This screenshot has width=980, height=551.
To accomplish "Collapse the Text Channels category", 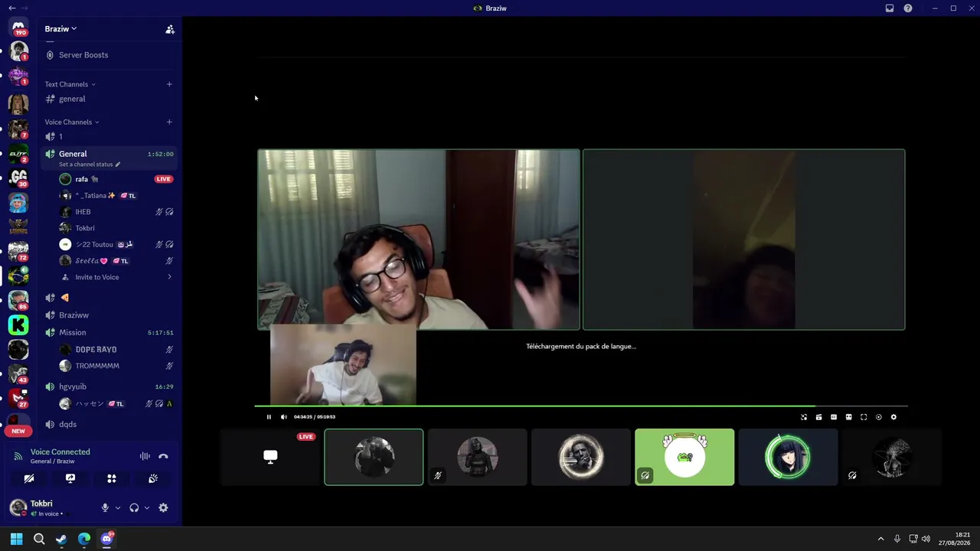I will pyautogui.click(x=70, y=84).
